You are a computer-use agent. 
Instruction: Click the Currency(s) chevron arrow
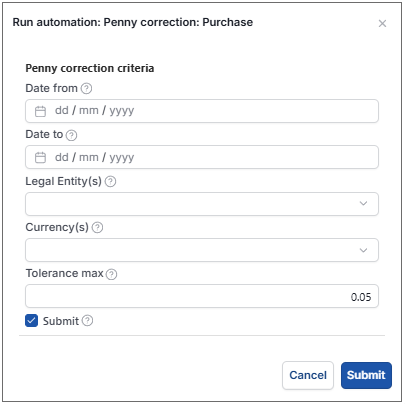coord(363,250)
